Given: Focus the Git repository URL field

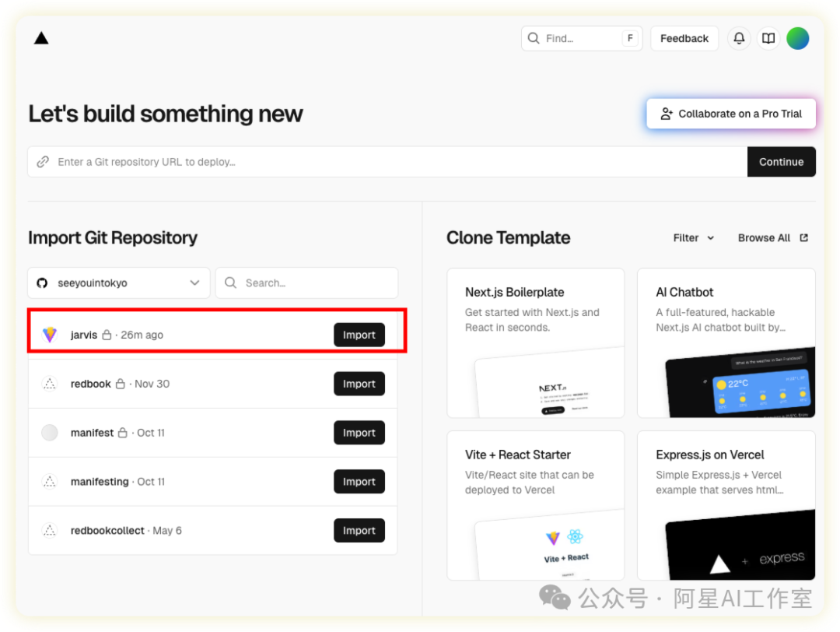Looking at the screenshot, I should tap(387, 162).
